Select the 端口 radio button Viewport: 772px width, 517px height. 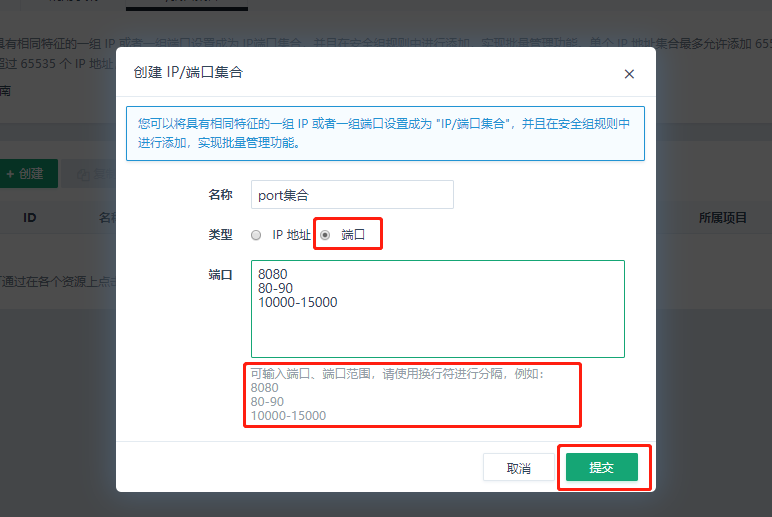point(325,235)
